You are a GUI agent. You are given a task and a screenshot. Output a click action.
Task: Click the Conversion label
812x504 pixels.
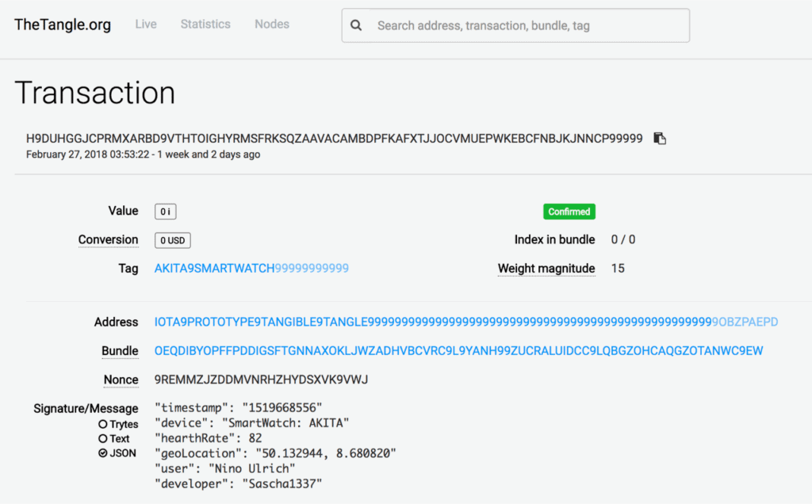click(x=108, y=240)
